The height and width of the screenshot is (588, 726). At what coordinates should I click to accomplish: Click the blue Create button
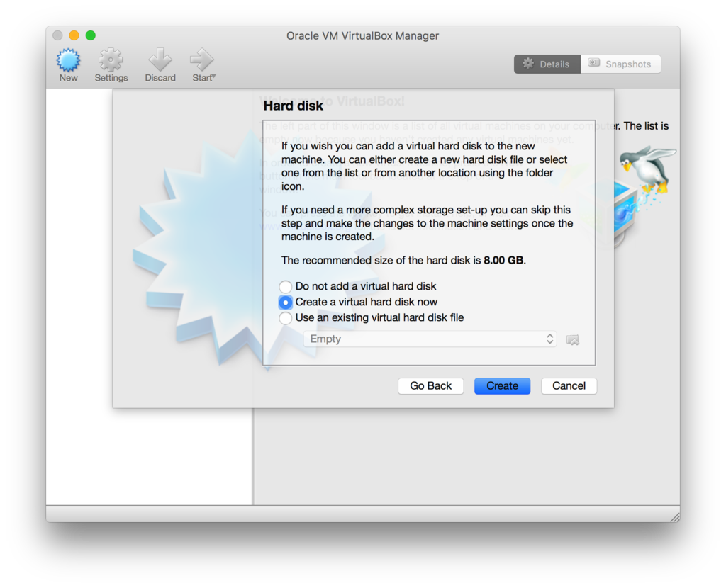coord(503,386)
